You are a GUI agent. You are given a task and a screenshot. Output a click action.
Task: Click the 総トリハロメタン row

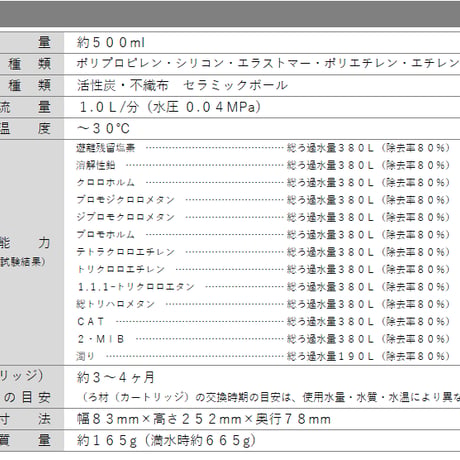[x=263, y=304]
